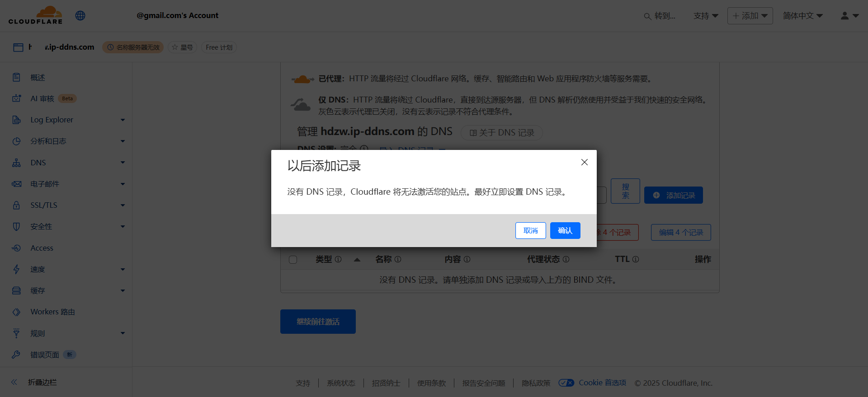This screenshot has width=868, height=397.
Task: Close the 以后添加记录 dialog with X
Action: (584, 162)
